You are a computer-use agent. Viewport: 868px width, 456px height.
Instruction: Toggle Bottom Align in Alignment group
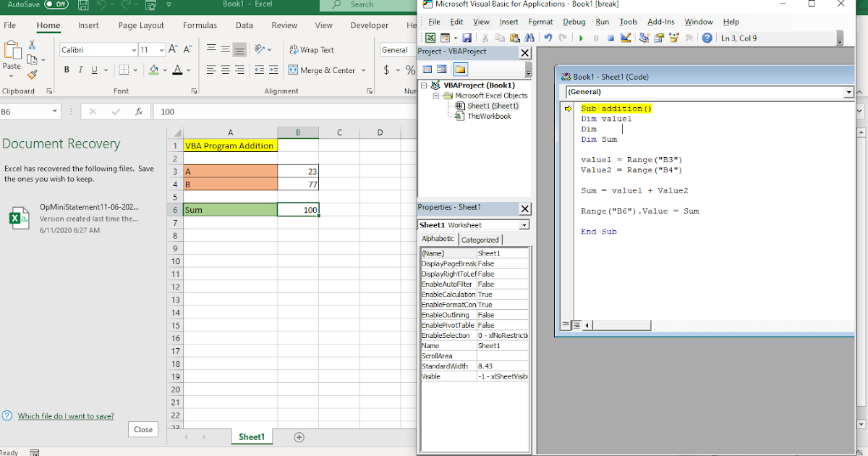click(239, 49)
